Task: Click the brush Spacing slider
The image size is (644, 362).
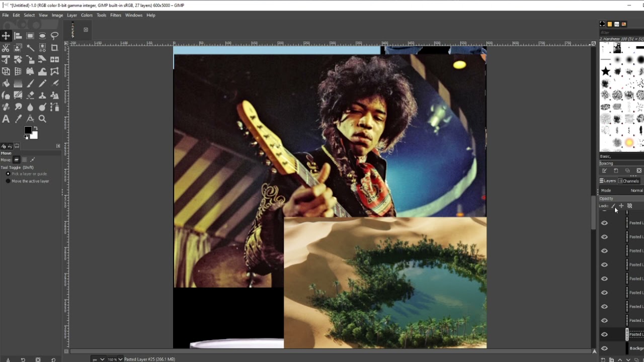Action: tap(622, 163)
